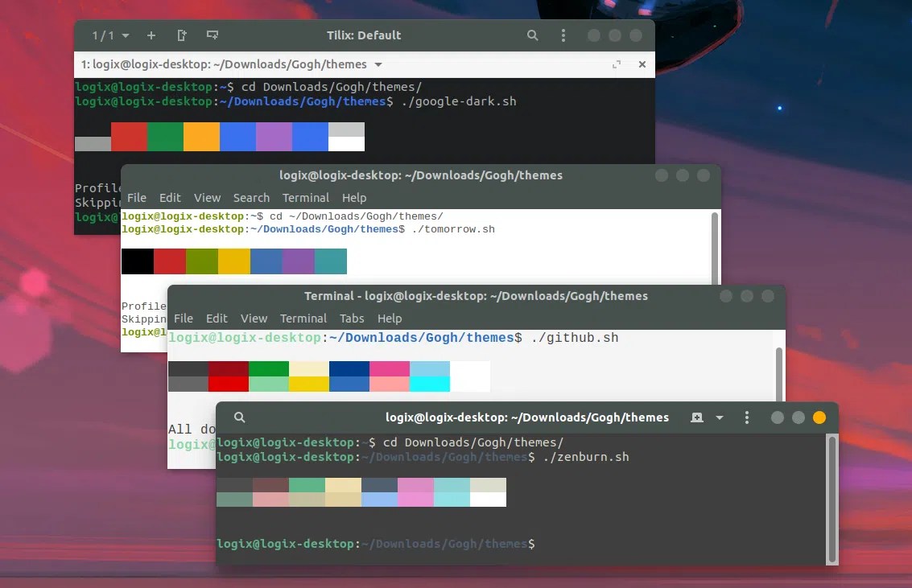Open the Tilix three-dot options menu
Viewport: 912px width, 588px height.
[x=563, y=35]
